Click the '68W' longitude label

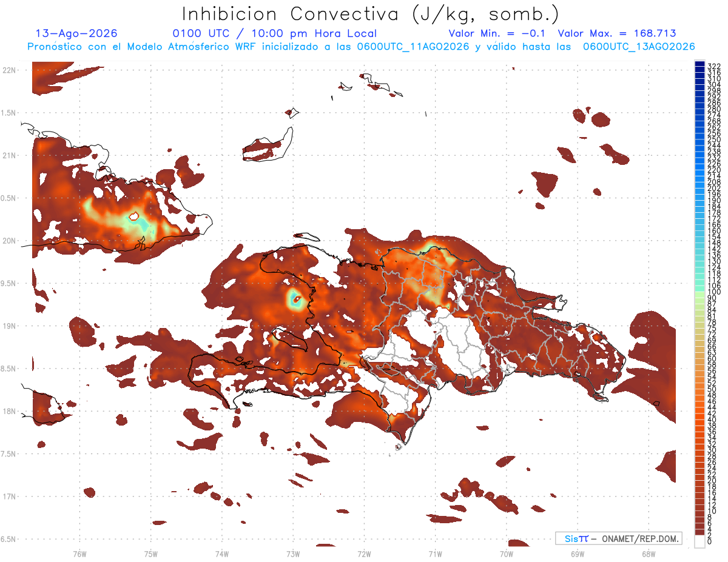pyautogui.click(x=648, y=554)
